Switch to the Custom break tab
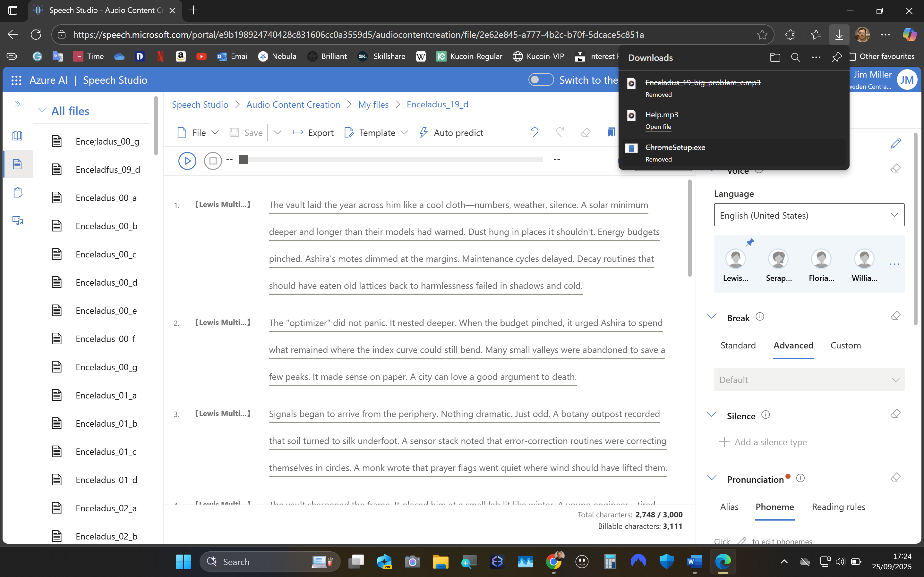The width and height of the screenshot is (924, 577). point(845,345)
